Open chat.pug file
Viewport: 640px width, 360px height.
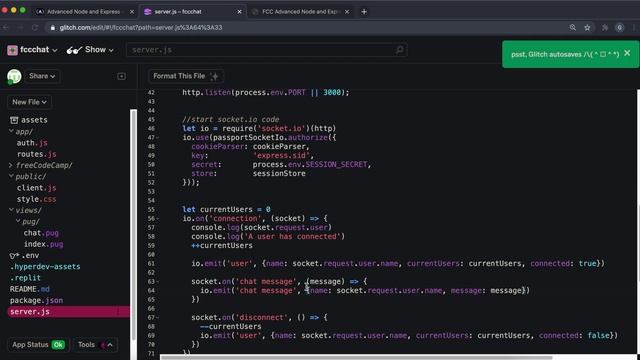point(41,233)
